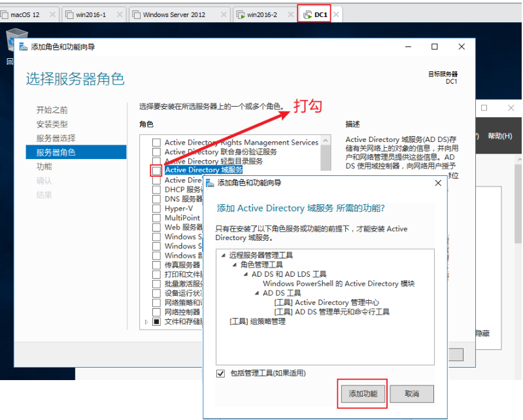Image resolution: width=523 pixels, height=420 pixels.
Task: Select the DC1 tab
Action: [320, 14]
